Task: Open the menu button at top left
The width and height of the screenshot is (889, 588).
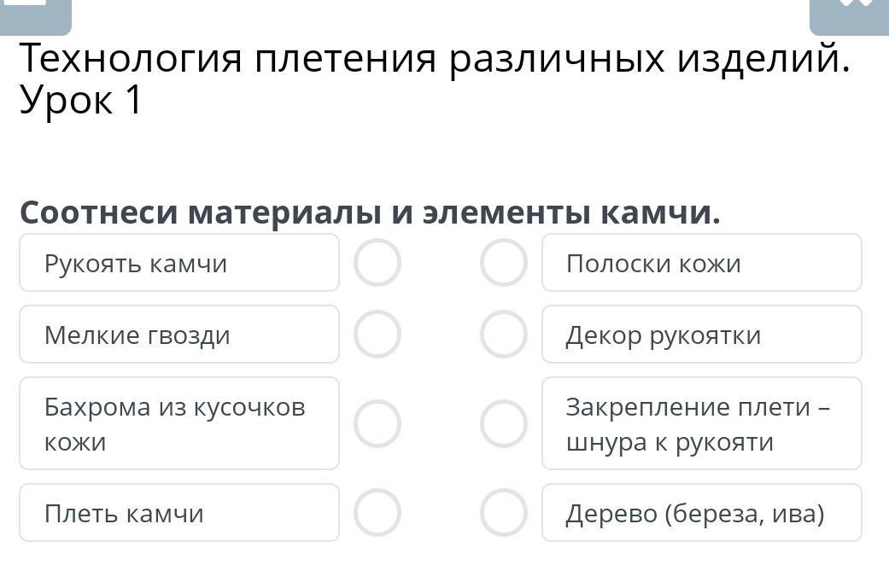Action: (36, 12)
